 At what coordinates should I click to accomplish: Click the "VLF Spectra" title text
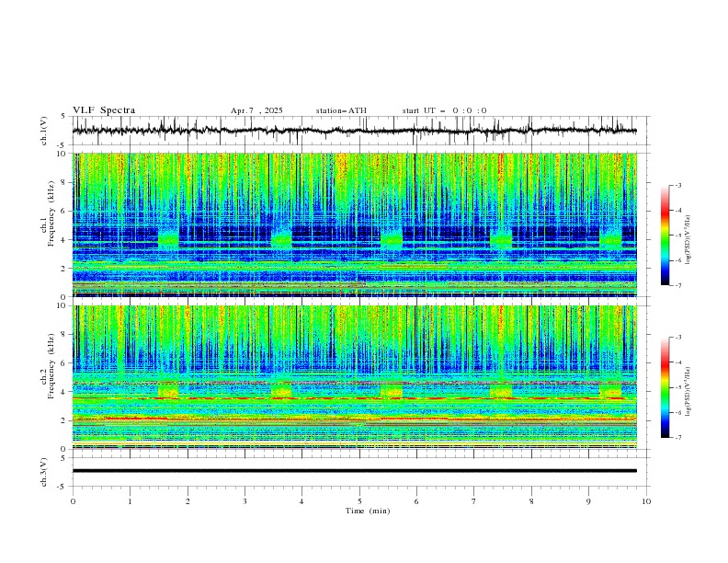pyautogui.click(x=104, y=110)
